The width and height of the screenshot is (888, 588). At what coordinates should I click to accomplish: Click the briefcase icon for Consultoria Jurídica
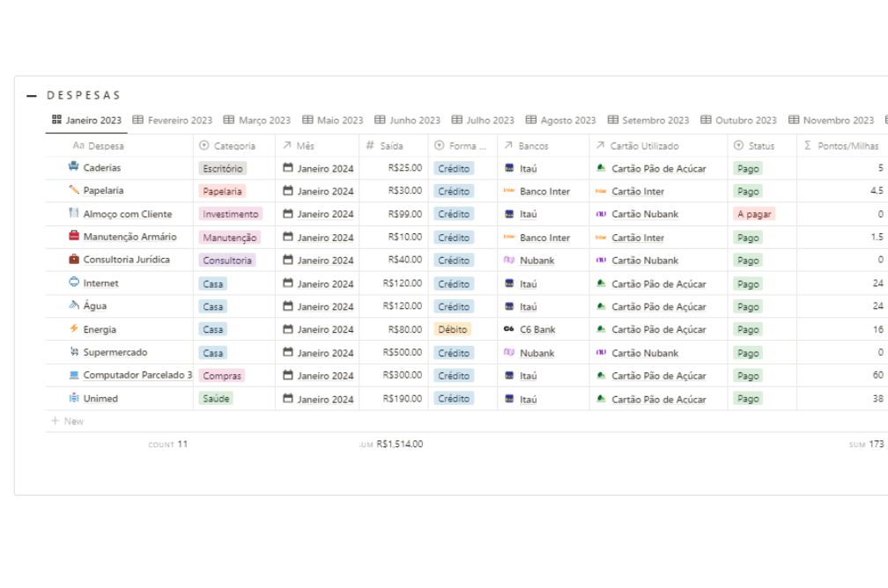coord(74,260)
